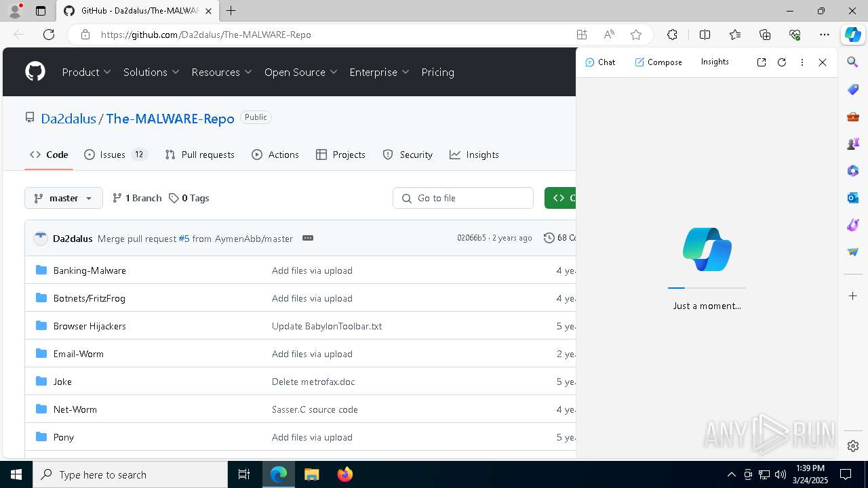Viewport: 868px width, 488px height.
Task: Open Browser essentials icon
Action: 795,35
